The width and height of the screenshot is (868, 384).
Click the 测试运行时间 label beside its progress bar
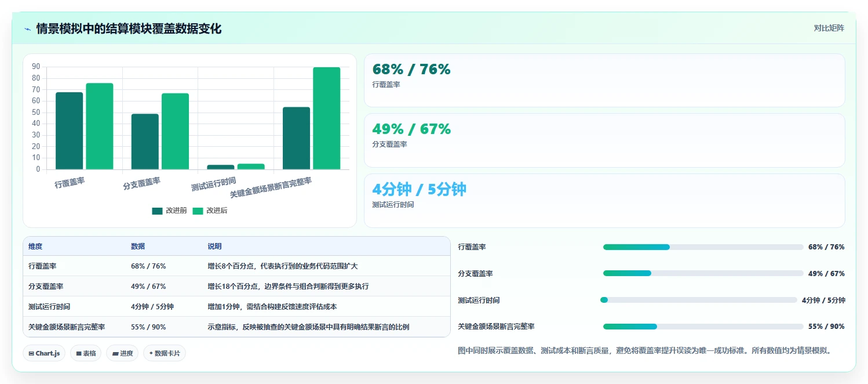(x=479, y=300)
